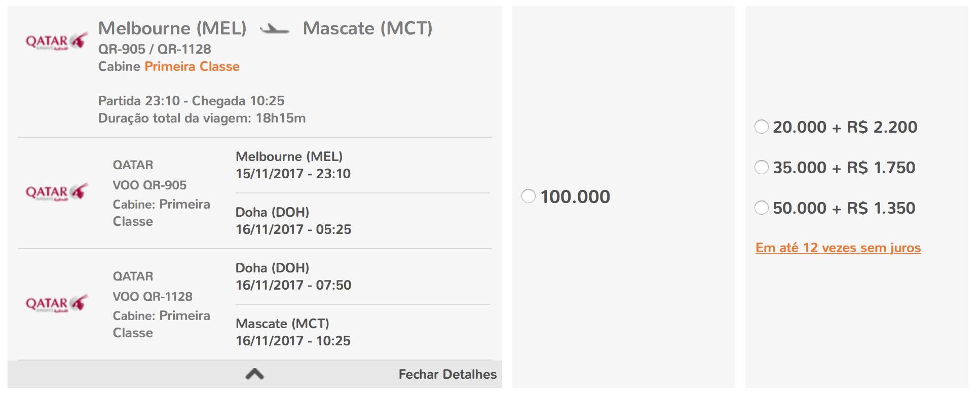Click the VOO QR-1128 segment label
980x397 pixels.
point(153,296)
